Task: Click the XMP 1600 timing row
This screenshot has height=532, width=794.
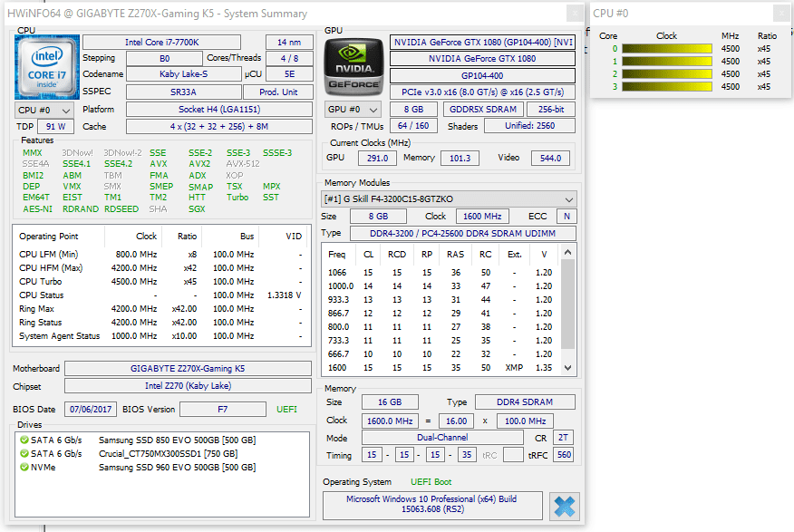Action: point(441,368)
